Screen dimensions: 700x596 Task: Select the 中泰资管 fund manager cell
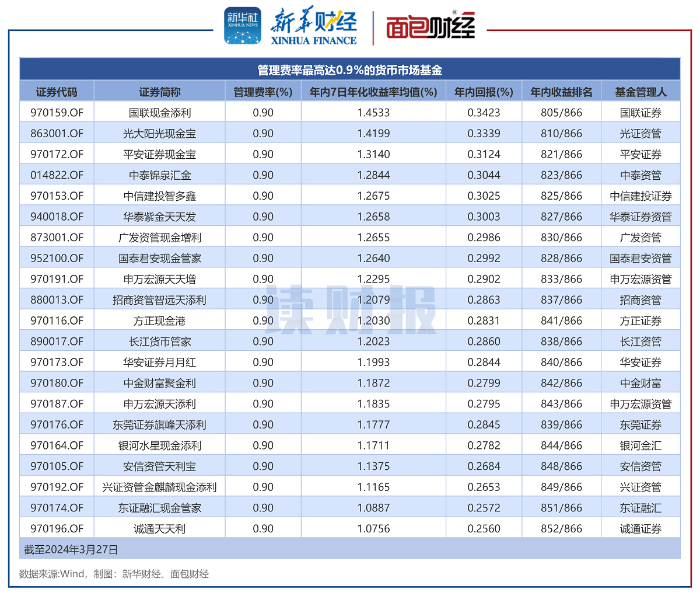[x=640, y=175]
